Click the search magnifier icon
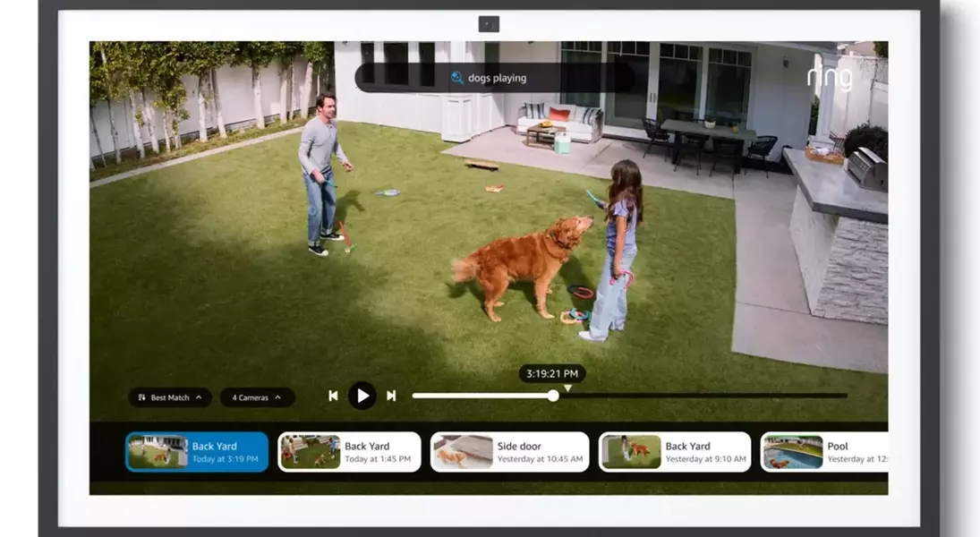Screen dimensions: 980x537 [456, 78]
